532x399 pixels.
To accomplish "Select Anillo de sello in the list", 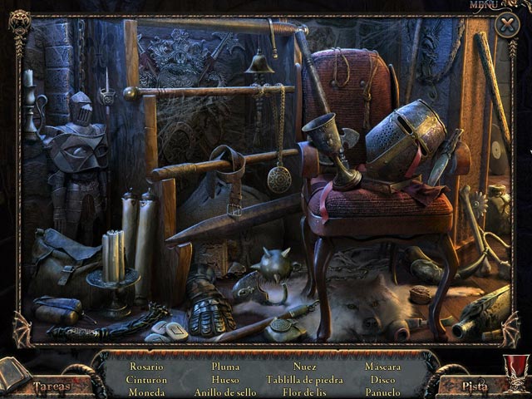I will 224,392.
